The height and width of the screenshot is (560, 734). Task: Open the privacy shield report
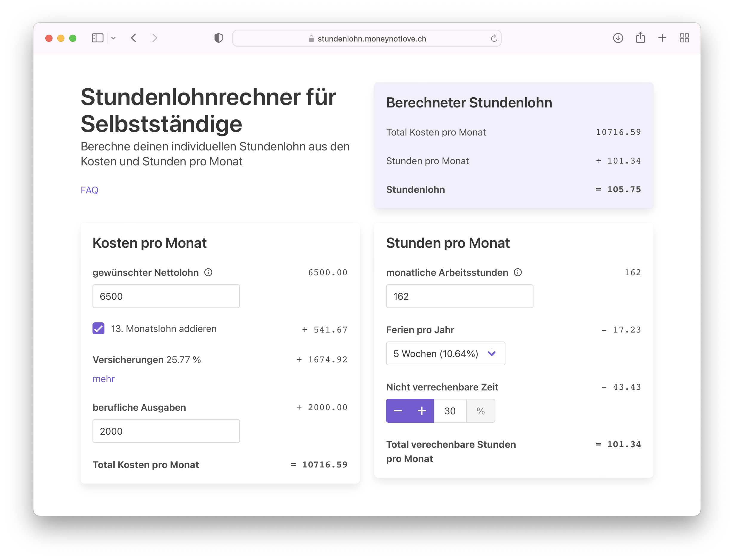[219, 38]
